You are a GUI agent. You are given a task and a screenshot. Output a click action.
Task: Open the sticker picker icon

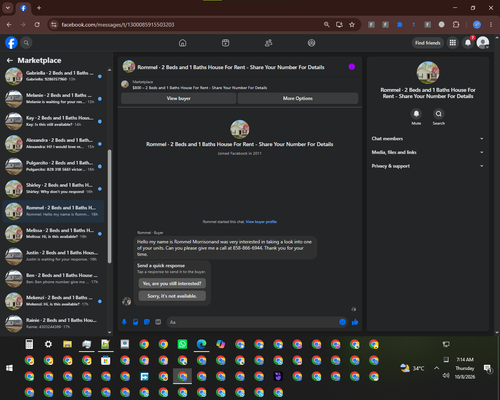147,322
